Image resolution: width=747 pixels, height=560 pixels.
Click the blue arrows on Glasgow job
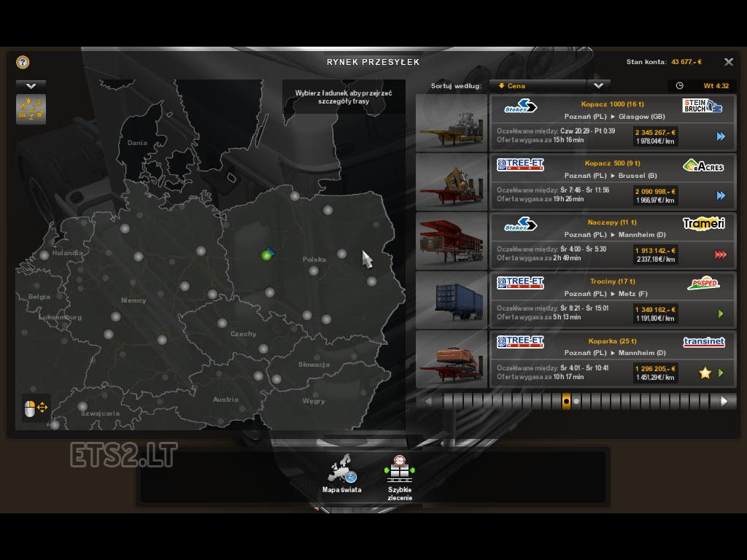[721, 136]
